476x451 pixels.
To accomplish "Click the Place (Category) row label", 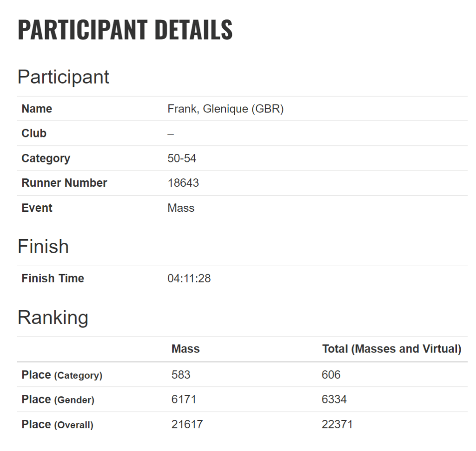I will pos(62,375).
